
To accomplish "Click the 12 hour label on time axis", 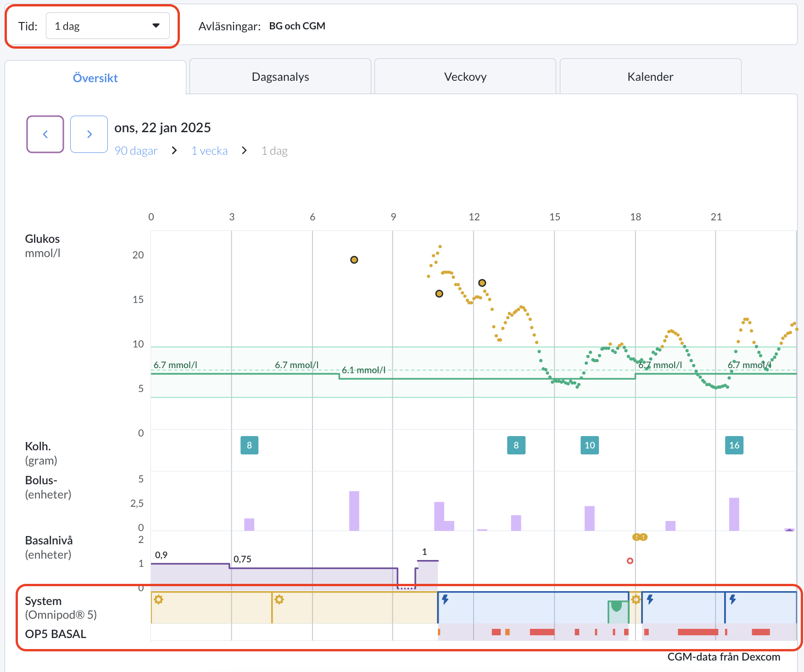I will click(x=474, y=217).
